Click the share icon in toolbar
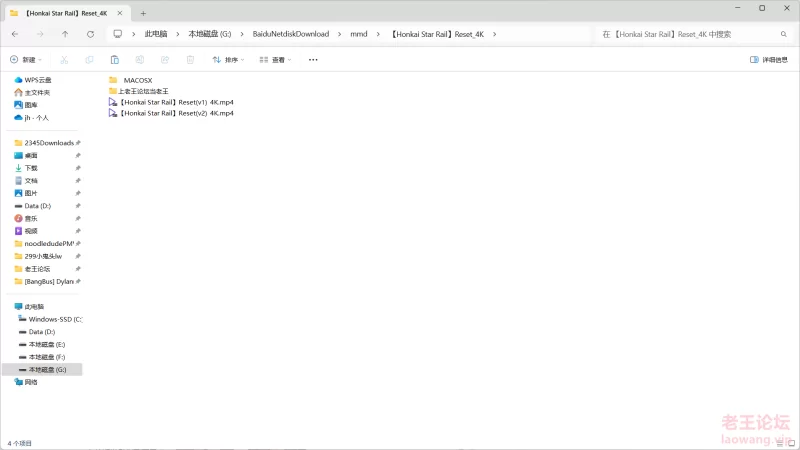This screenshot has width=800, height=450. pyautogui.click(x=165, y=60)
